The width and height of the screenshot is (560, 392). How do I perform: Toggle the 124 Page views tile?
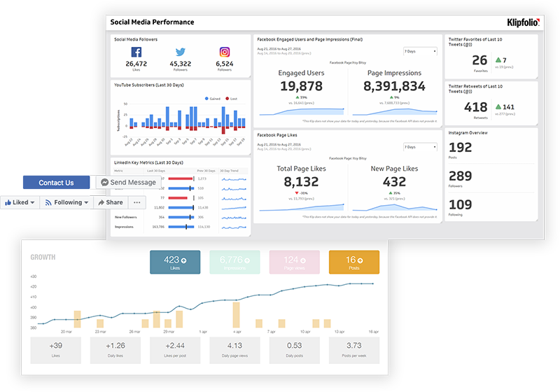click(294, 262)
